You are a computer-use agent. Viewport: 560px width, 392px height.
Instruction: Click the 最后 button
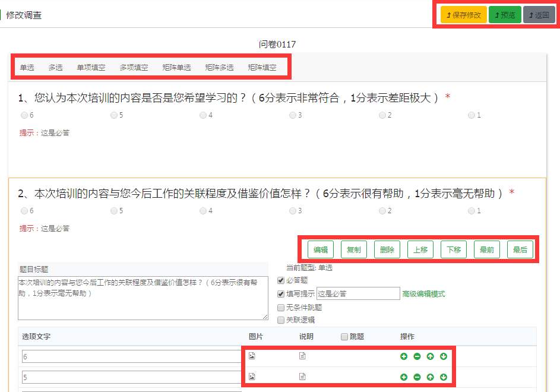pos(520,249)
